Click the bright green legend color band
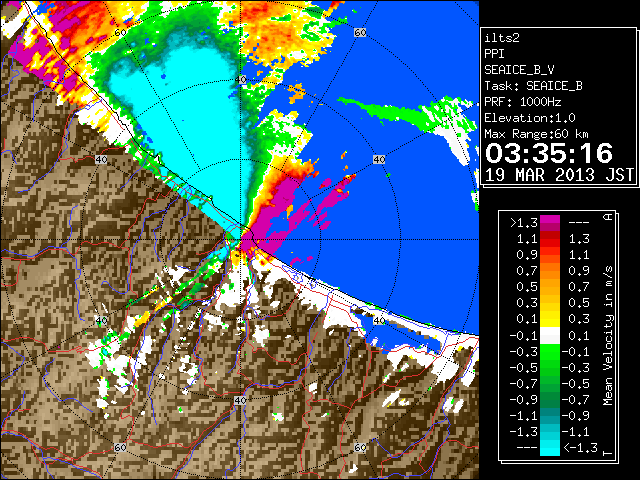 pyautogui.click(x=550, y=352)
